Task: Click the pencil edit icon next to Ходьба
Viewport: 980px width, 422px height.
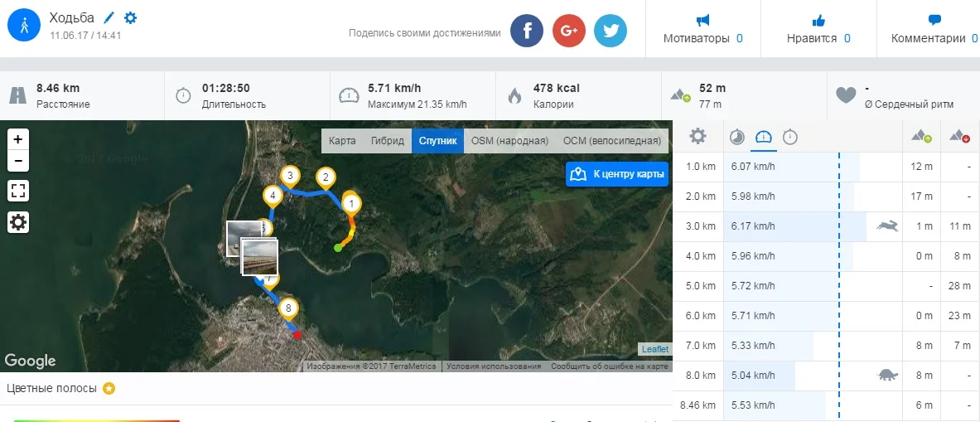Action: point(109,17)
